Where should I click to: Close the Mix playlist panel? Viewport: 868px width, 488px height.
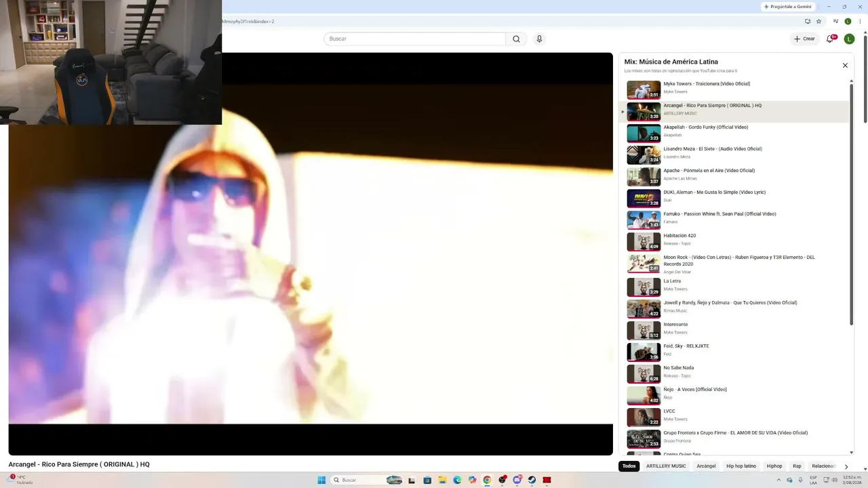tap(845, 65)
